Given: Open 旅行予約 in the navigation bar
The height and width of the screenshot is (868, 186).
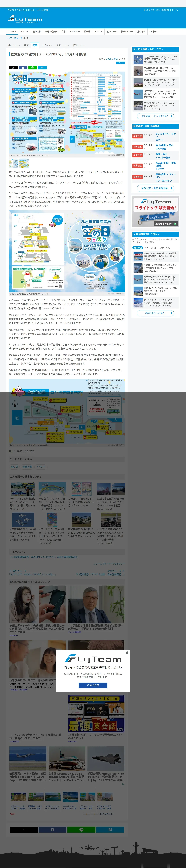Looking at the screenshot, I should (141, 31).
